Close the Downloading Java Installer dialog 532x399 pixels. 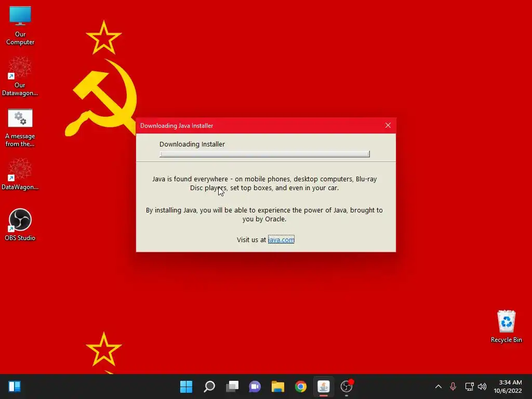(388, 125)
